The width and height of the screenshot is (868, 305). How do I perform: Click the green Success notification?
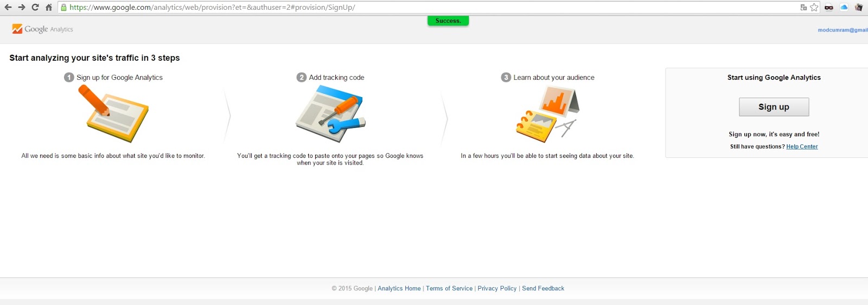tap(448, 21)
